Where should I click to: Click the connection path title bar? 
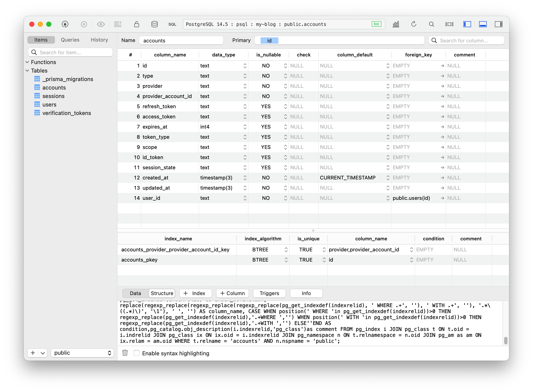pos(284,24)
